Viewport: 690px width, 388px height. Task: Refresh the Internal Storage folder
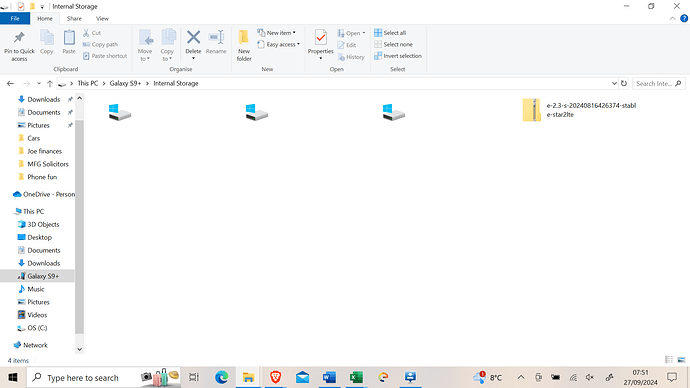(x=624, y=83)
